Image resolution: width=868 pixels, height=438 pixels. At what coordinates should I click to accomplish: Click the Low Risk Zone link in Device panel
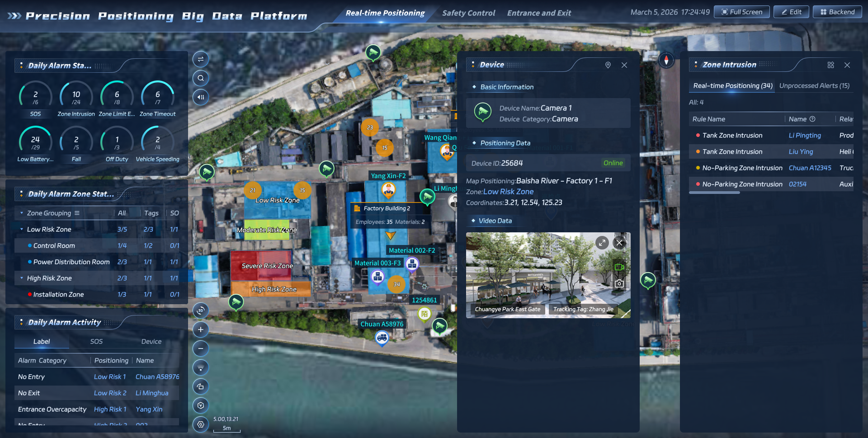coord(508,192)
